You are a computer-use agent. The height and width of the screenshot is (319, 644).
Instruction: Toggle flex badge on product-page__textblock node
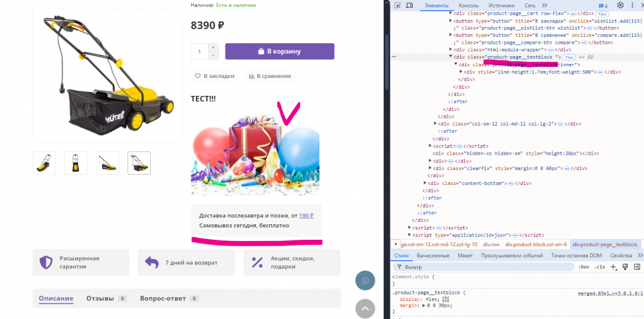569,57
